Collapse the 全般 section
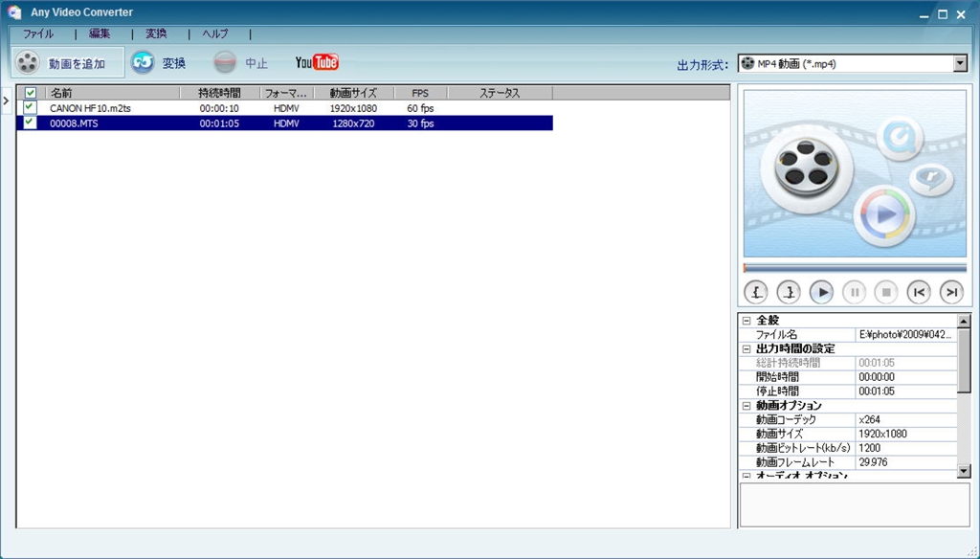The width and height of the screenshot is (980, 559). (x=746, y=320)
